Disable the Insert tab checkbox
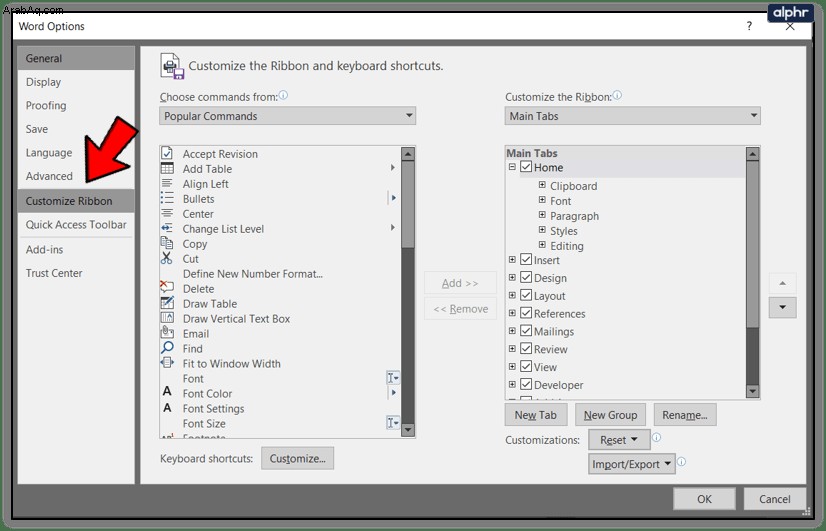The width and height of the screenshot is (826, 531). coord(526,259)
